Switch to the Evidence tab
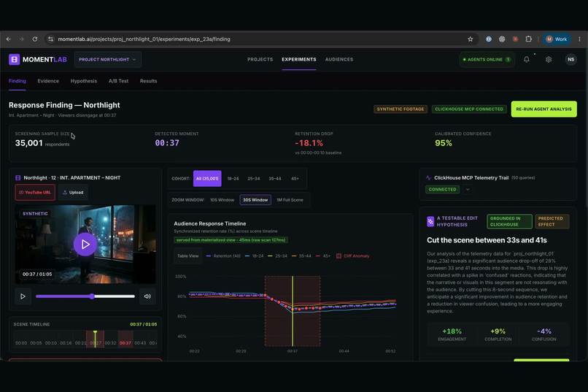The image size is (588, 392). (x=48, y=81)
